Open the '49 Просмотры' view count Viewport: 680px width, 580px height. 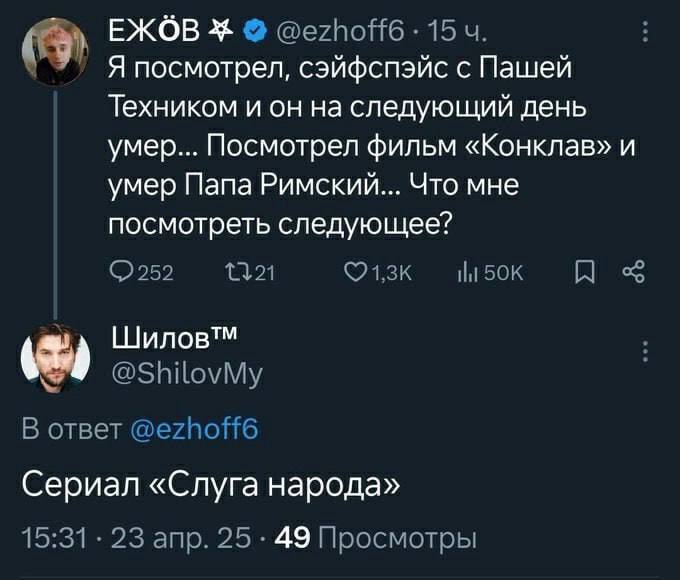pyautogui.click(x=380, y=540)
